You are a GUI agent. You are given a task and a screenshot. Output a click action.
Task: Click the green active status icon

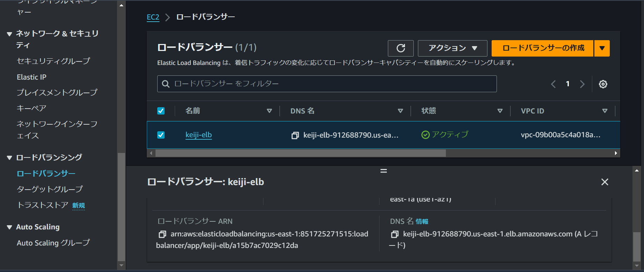[x=425, y=135]
